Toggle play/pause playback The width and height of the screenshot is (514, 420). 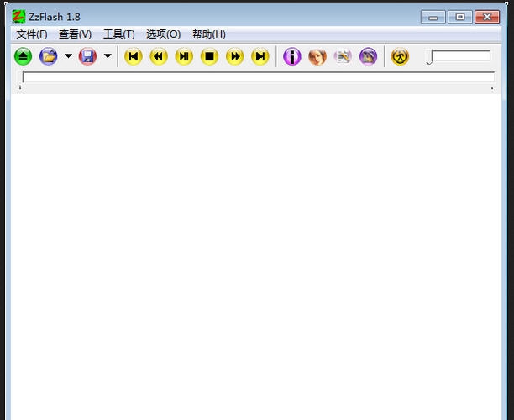pos(184,56)
